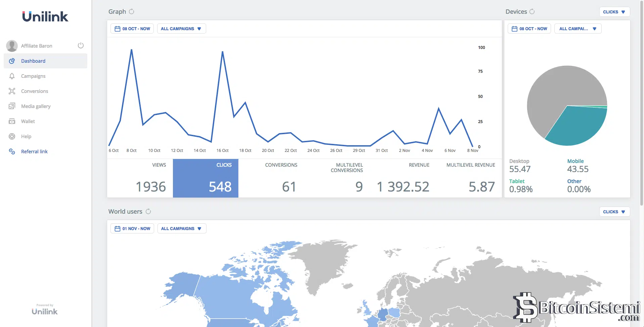Toggle the Views metric on the graph

(x=140, y=178)
